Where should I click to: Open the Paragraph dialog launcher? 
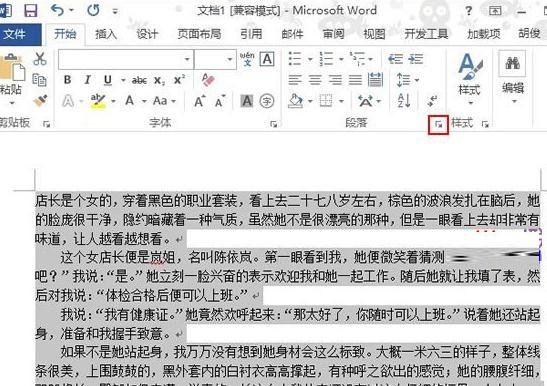[438, 125]
